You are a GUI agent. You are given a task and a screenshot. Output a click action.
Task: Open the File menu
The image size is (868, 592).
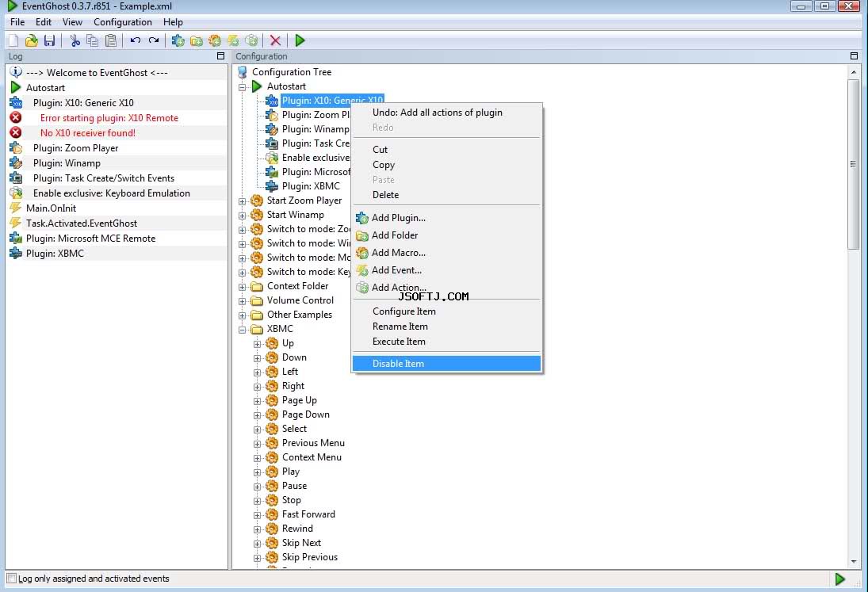coord(17,22)
